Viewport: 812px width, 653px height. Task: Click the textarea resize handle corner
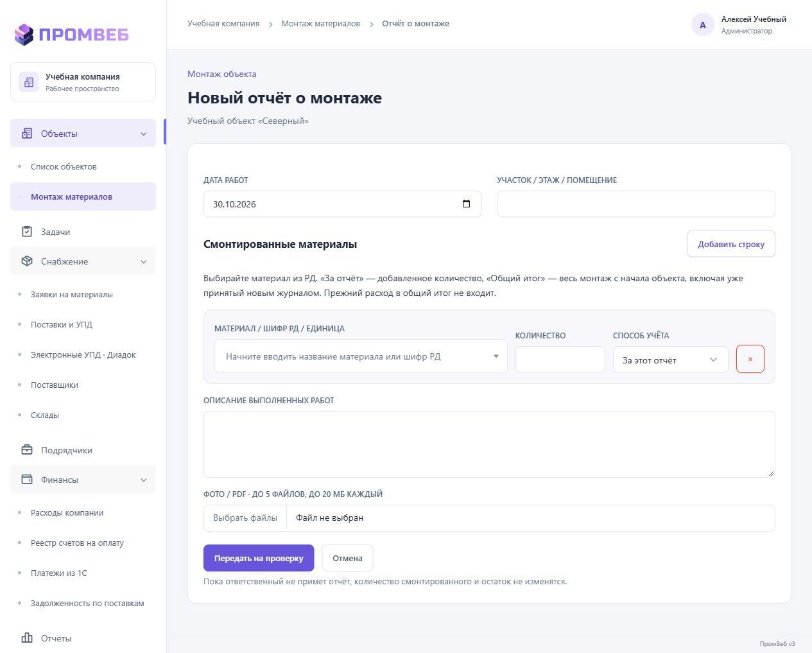(771, 473)
